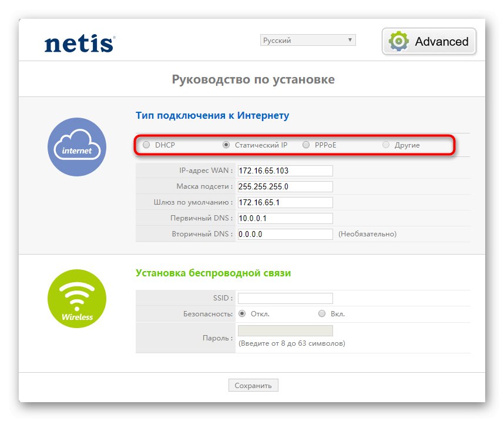Open the Advanced settings page

pyautogui.click(x=429, y=41)
